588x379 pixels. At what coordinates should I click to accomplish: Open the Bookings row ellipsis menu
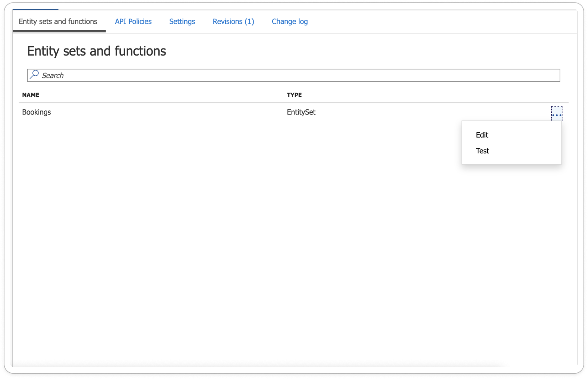(556, 113)
